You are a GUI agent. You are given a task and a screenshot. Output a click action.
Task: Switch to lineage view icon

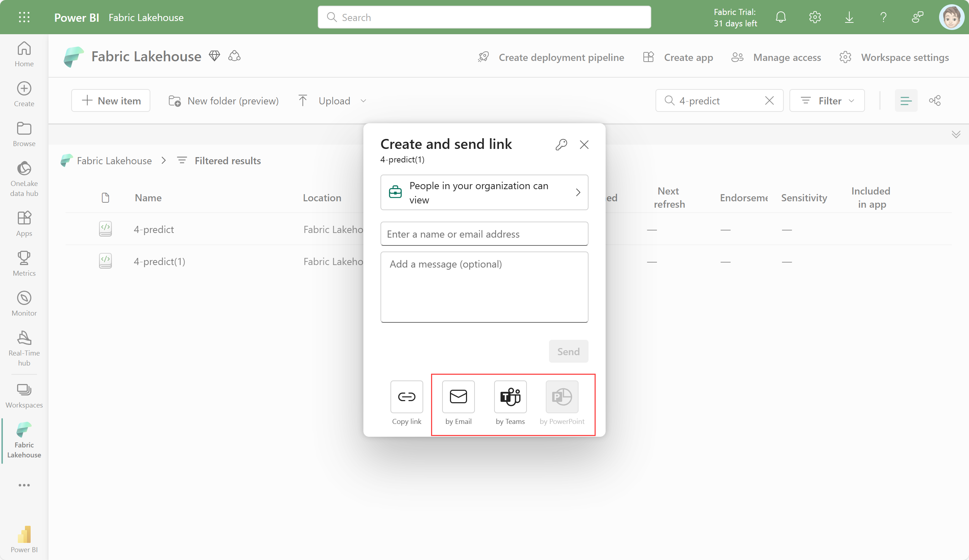click(x=934, y=101)
